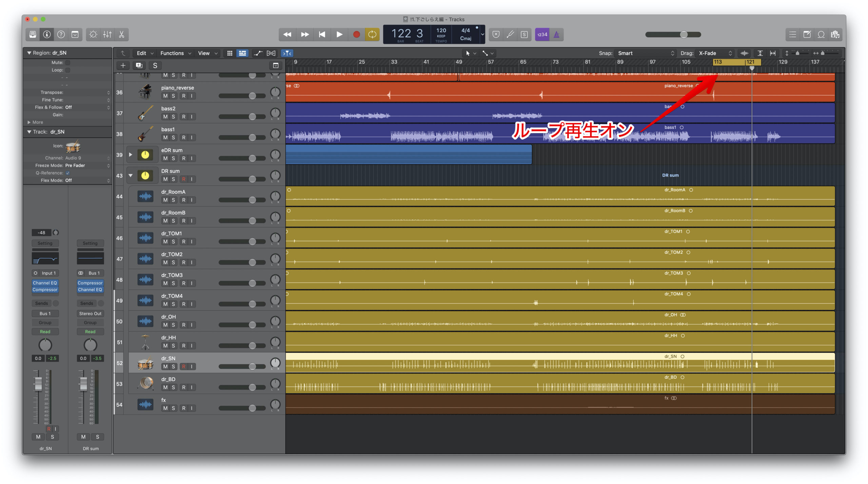The height and width of the screenshot is (484, 868).
Task: Collapse the DR sum track stack
Action: coord(131,175)
